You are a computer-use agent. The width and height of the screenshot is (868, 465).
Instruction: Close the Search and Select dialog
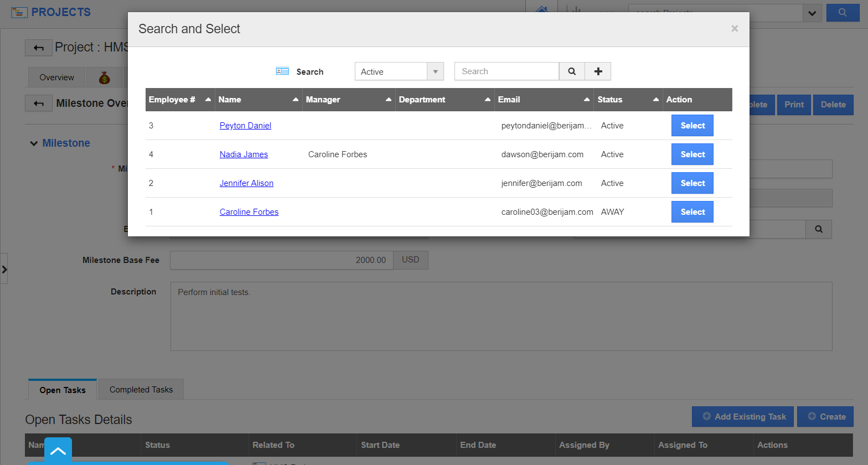[x=734, y=29]
